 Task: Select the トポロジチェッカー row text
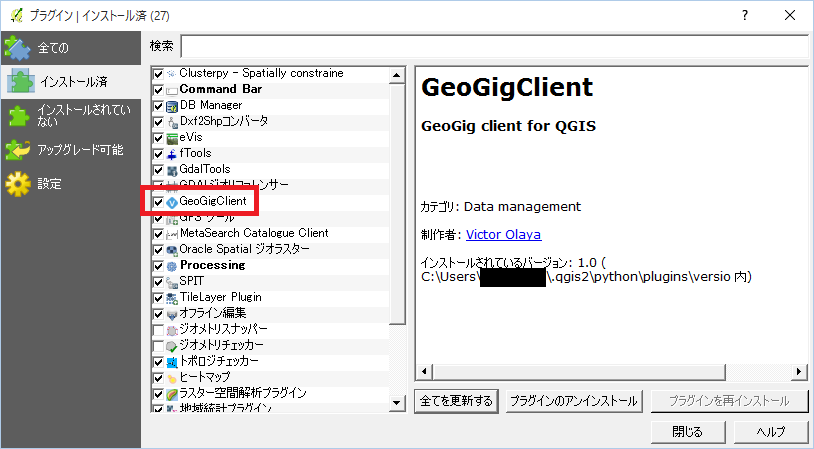click(x=219, y=361)
